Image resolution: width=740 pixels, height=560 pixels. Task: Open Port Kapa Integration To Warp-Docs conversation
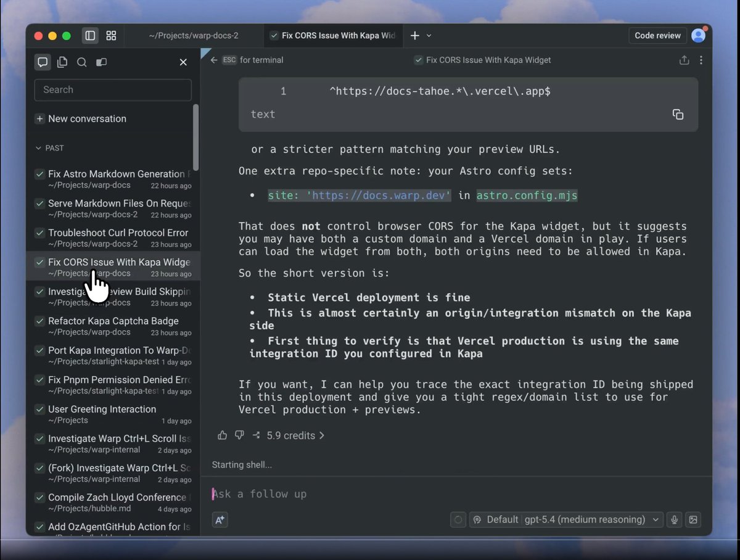[x=113, y=356]
